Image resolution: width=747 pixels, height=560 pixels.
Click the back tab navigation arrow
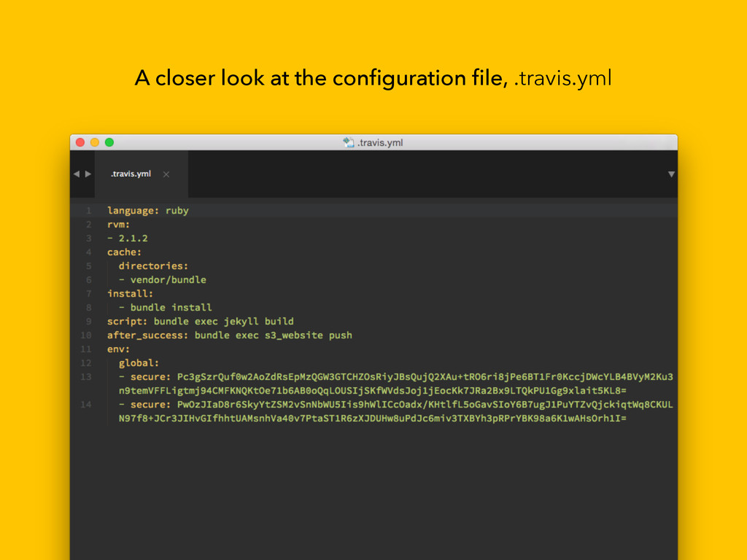(x=77, y=174)
